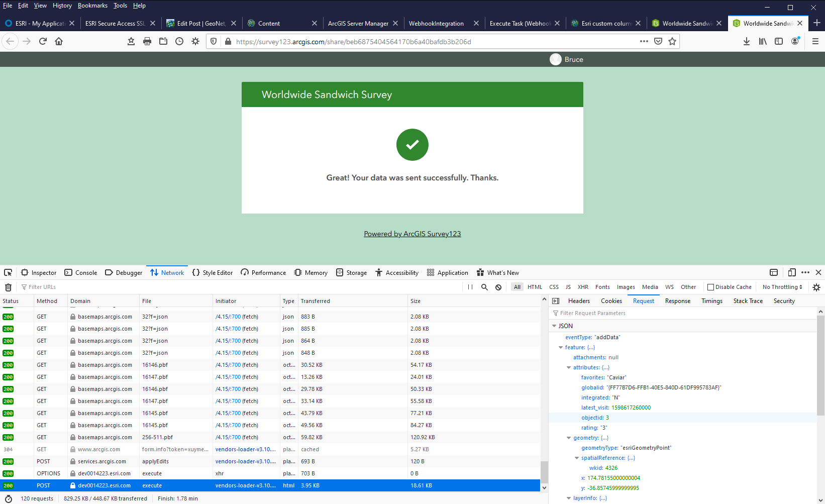Click the Powered by ArcGIS Survey123 link
Image resolution: width=825 pixels, height=504 pixels.
tap(412, 234)
